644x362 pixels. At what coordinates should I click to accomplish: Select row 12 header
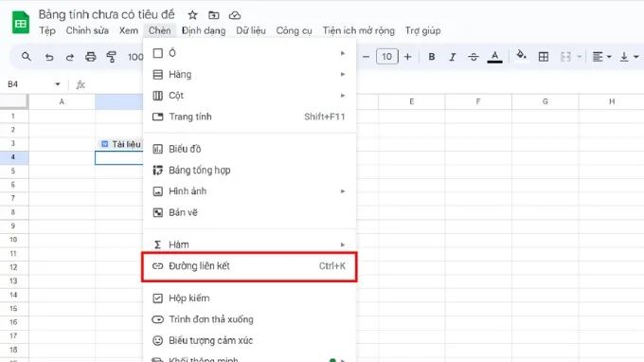[14, 267]
